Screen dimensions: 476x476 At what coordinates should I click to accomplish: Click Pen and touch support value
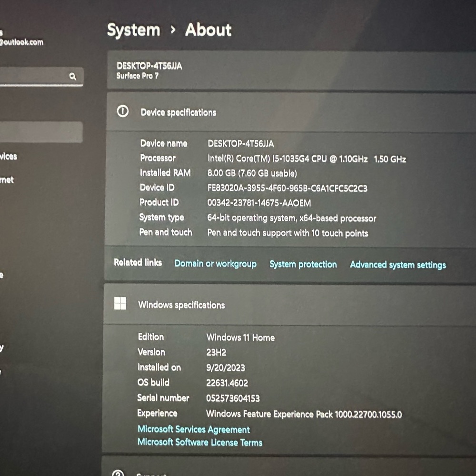point(288,233)
